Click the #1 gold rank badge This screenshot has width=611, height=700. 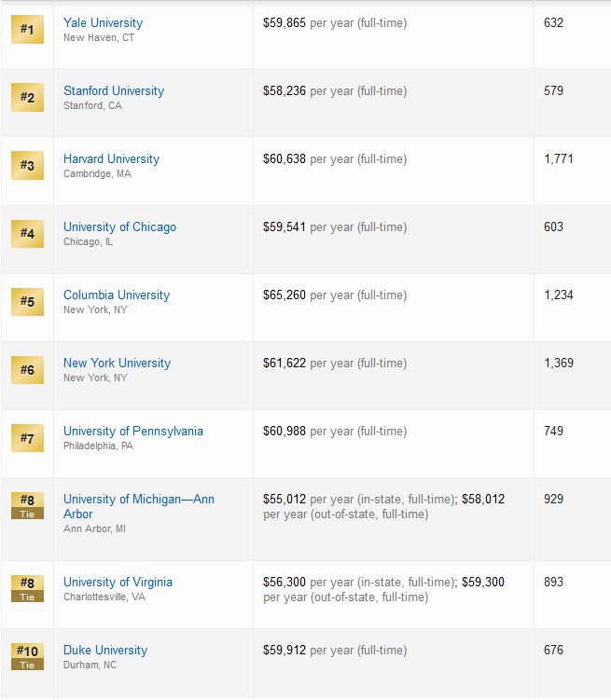[x=27, y=30]
